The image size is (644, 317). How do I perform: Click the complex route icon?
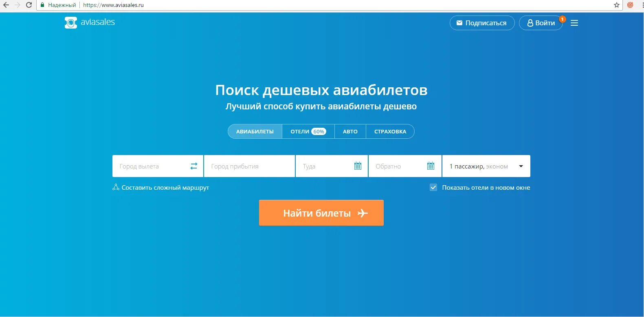pyautogui.click(x=116, y=187)
